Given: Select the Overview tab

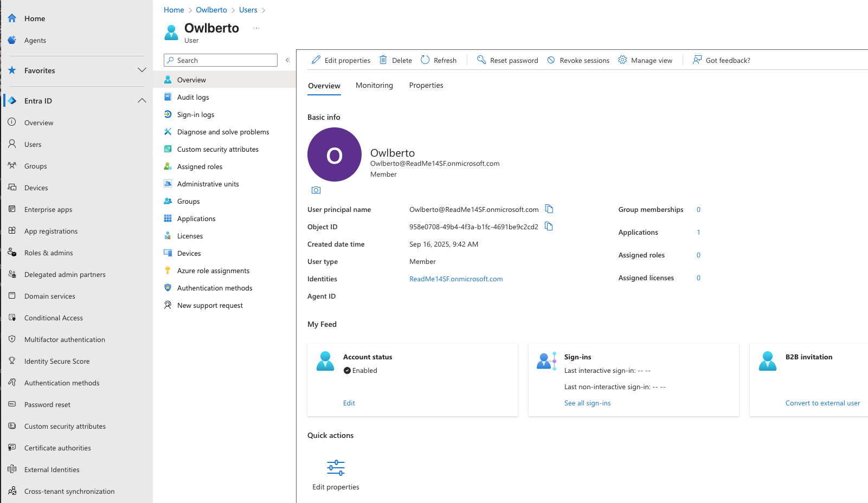Looking at the screenshot, I should 324,86.
